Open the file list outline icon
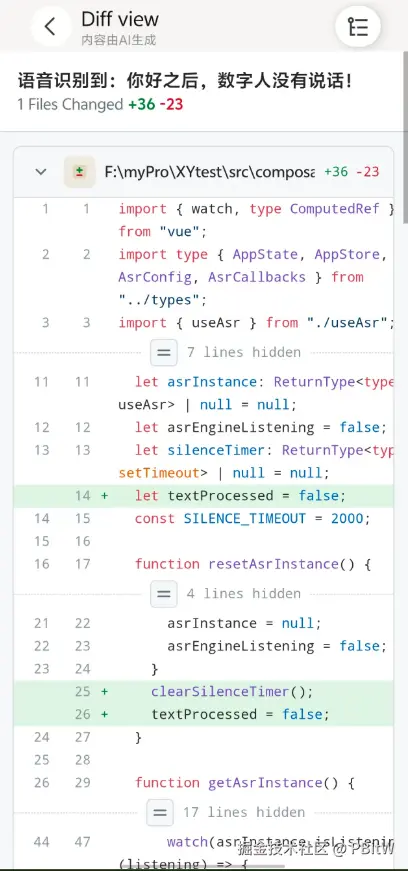Viewport: 408px width, 871px height. (358, 26)
